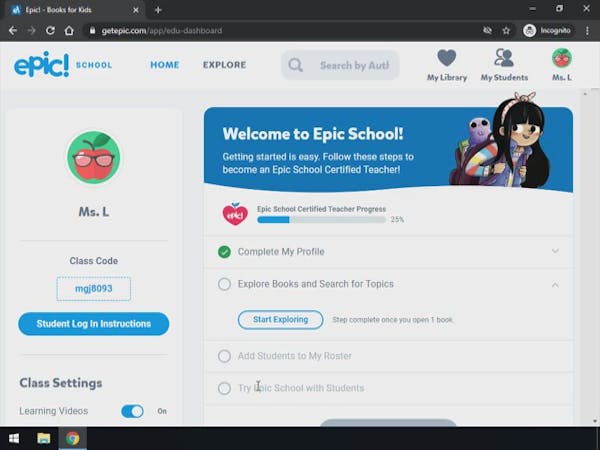Open Chrome three-dot menu
Screen dimensions: 600x450
click(x=587, y=31)
